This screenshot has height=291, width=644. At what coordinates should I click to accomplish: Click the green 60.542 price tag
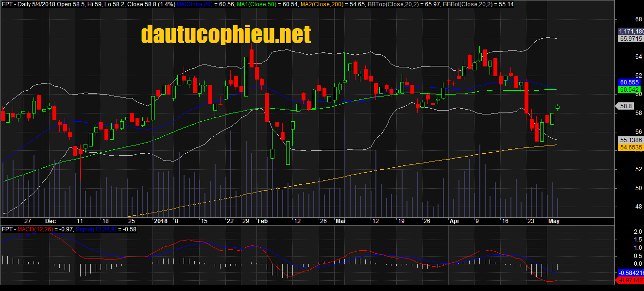pyautogui.click(x=629, y=90)
